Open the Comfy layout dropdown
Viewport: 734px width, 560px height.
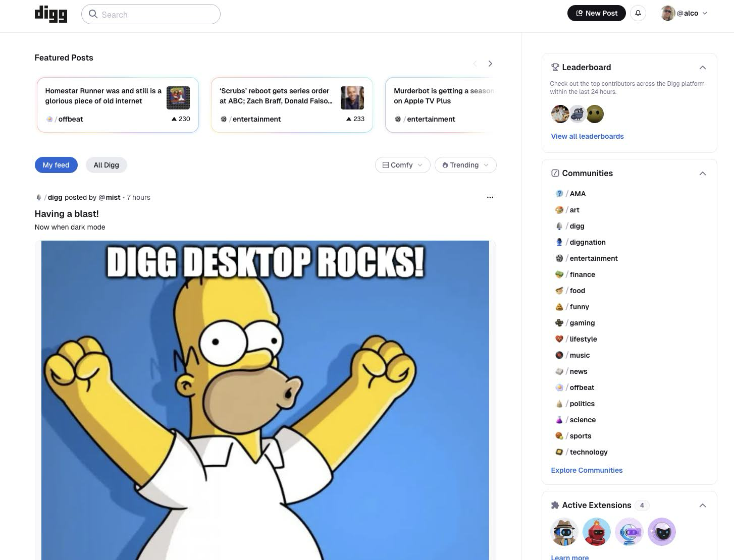(402, 165)
